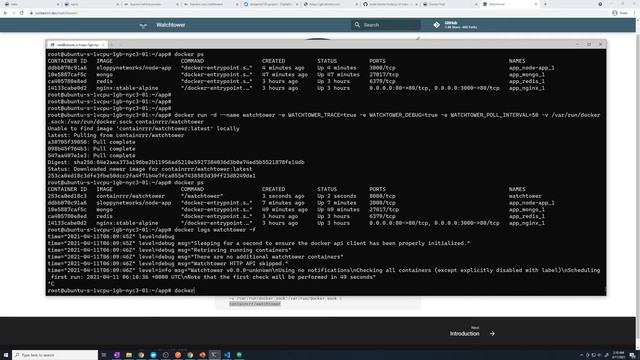Image resolution: width=640 pixels, height=360 pixels.
Task: Open the green round app on taskbar
Action: pos(239,355)
